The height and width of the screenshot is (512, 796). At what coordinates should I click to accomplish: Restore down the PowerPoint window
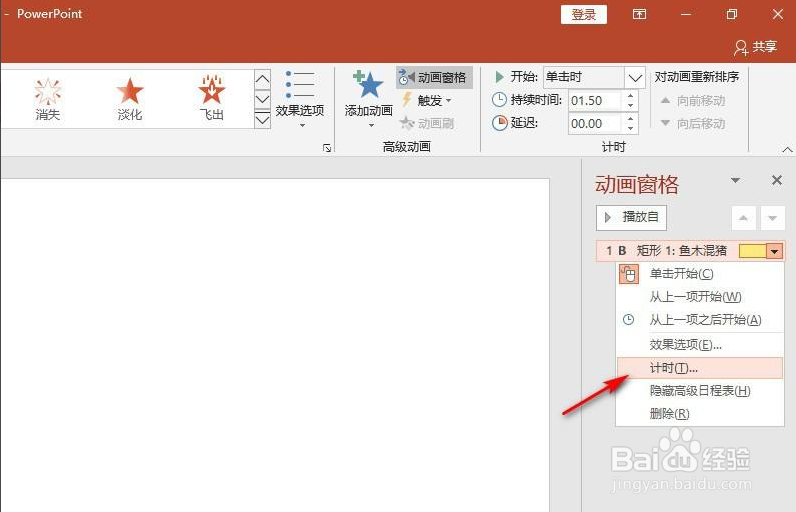732,14
